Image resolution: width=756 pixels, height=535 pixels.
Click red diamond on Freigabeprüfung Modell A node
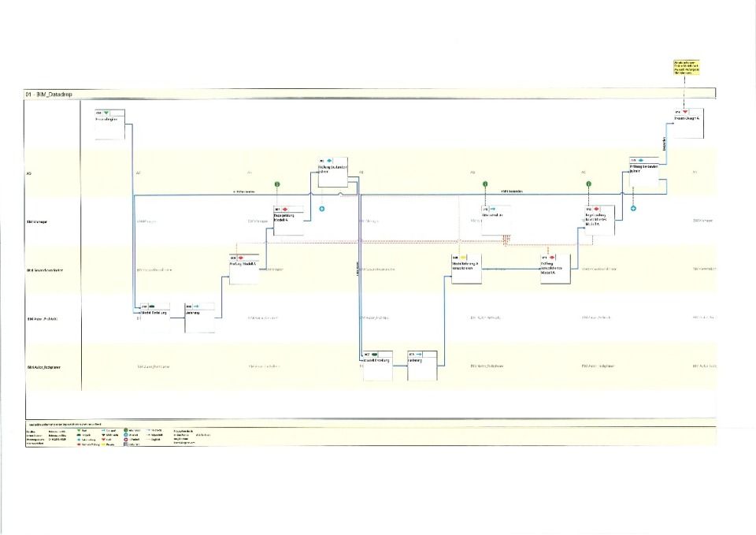coord(285,210)
